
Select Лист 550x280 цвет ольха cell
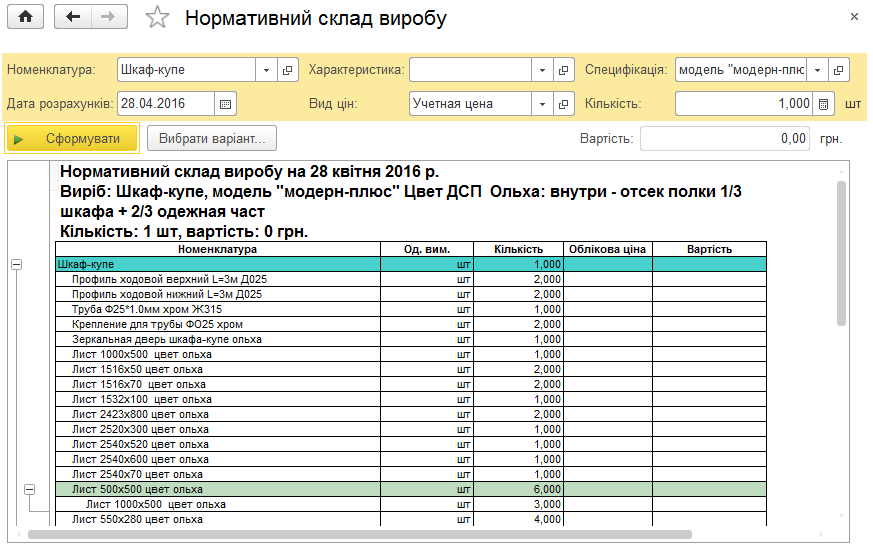[x=218, y=519]
